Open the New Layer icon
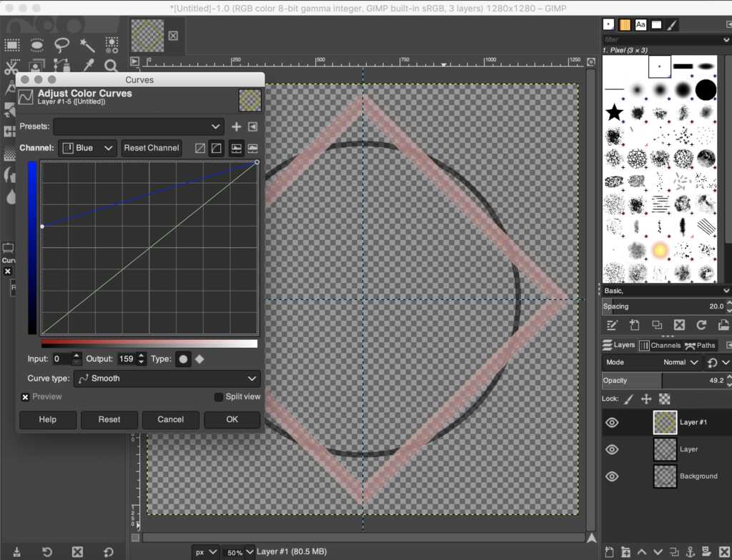The width and height of the screenshot is (732, 560). pyautogui.click(x=609, y=551)
